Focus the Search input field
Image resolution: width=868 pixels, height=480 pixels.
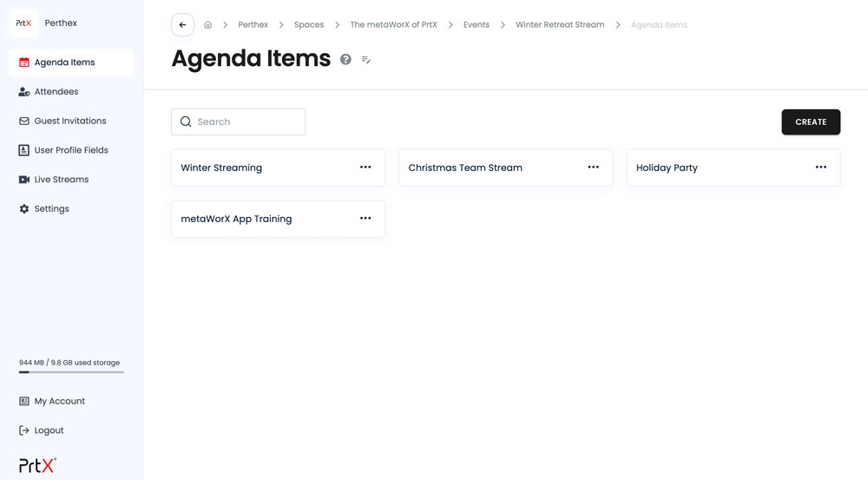(247, 122)
